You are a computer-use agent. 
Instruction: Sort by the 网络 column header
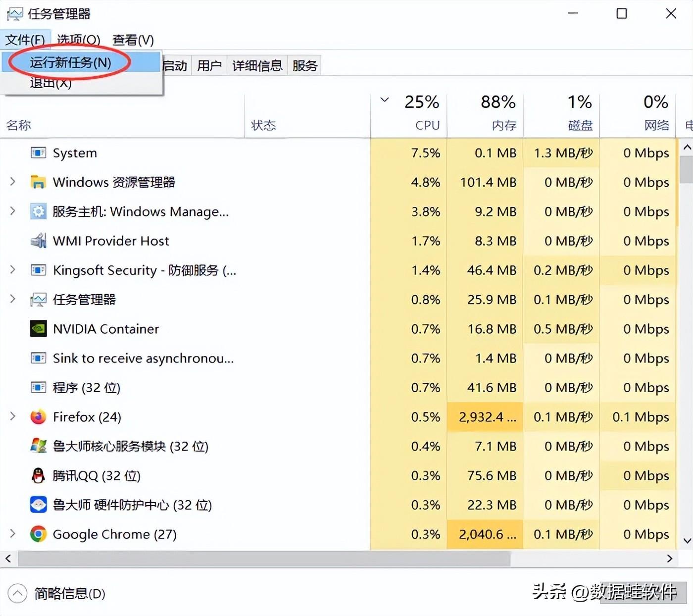point(638,115)
